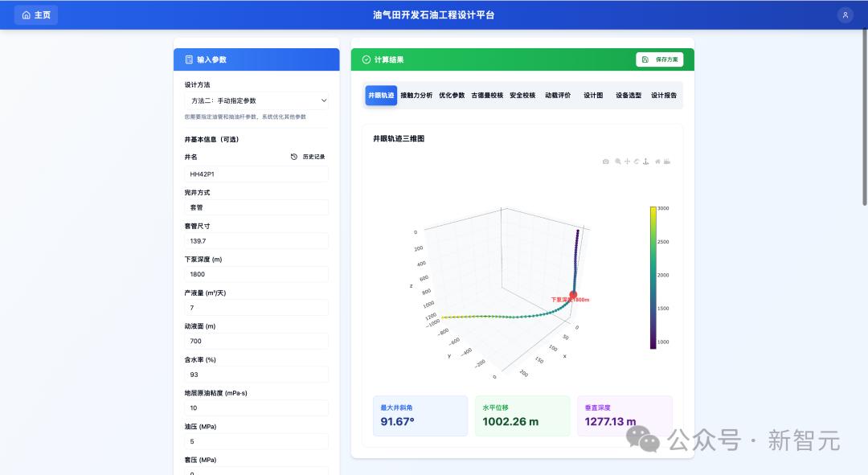Open the 设计报告 tab
Screen dimensions: 868x475
click(x=664, y=96)
